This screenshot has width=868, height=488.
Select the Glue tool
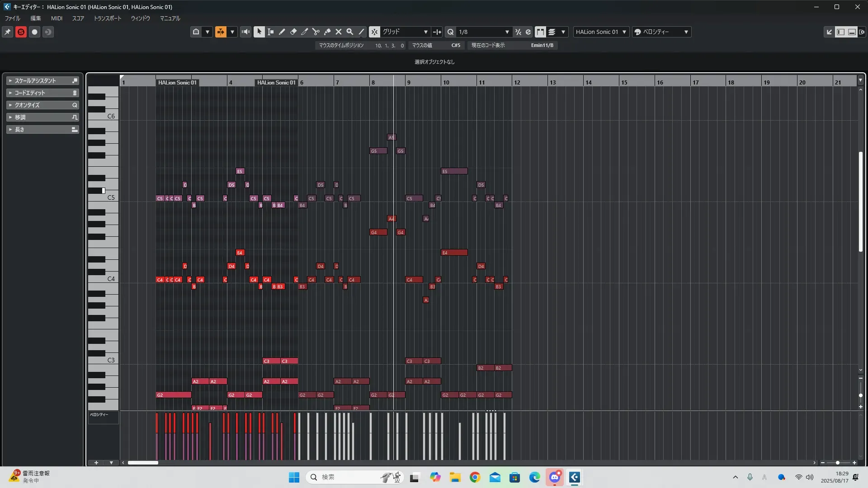pyautogui.click(x=327, y=32)
